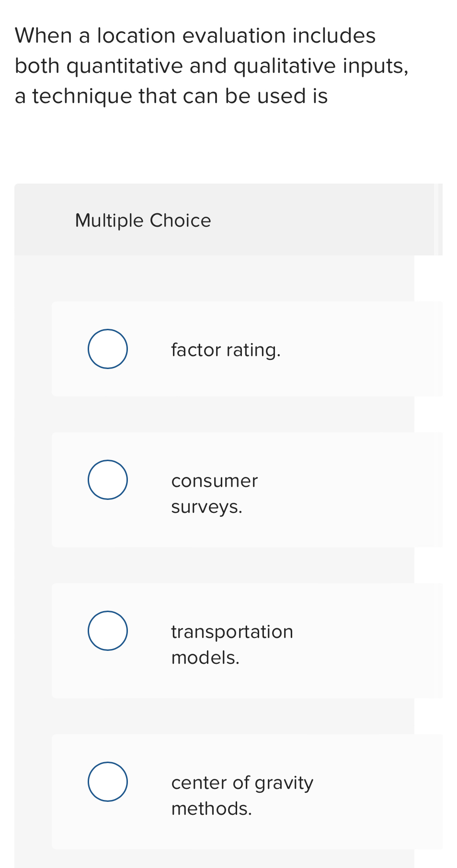
Task: Click the center of gravity methods answer text
Action: pos(242,794)
